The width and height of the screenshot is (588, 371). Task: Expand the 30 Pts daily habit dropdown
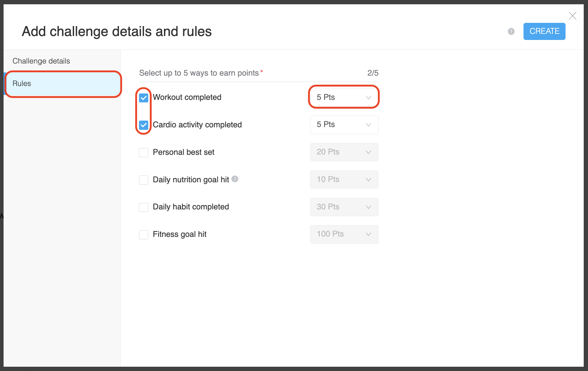344,207
